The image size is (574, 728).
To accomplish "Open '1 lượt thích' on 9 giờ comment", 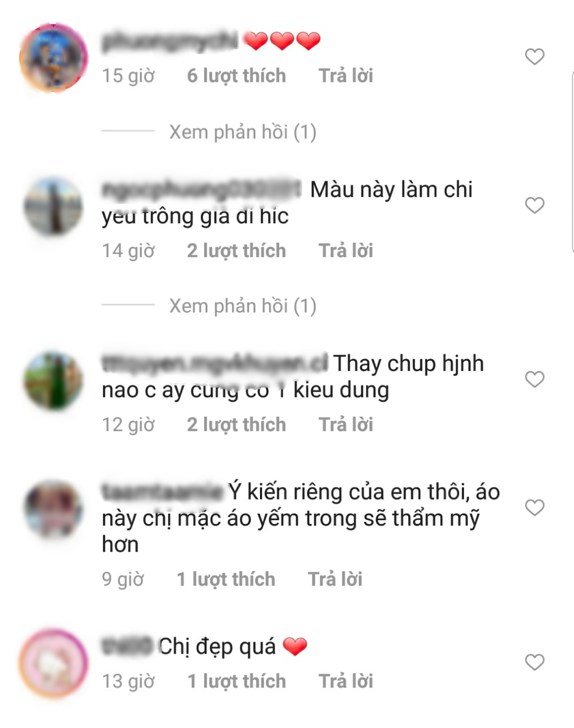I will [x=226, y=579].
